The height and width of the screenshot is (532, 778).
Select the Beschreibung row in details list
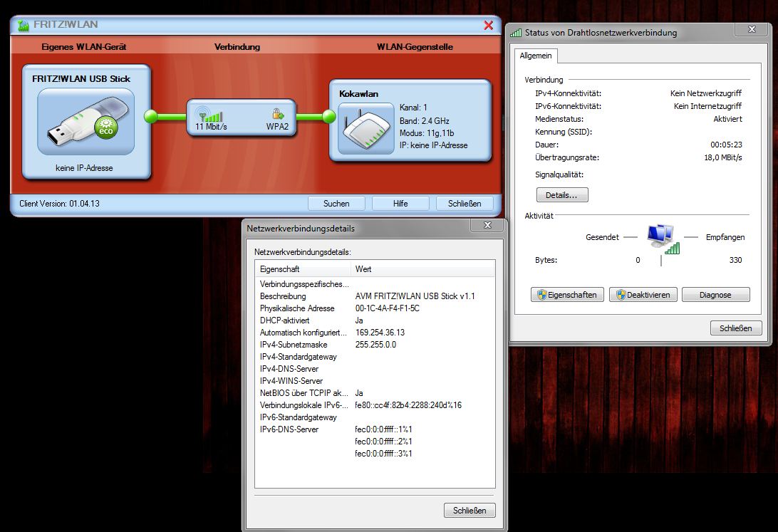(x=375, y=296)
